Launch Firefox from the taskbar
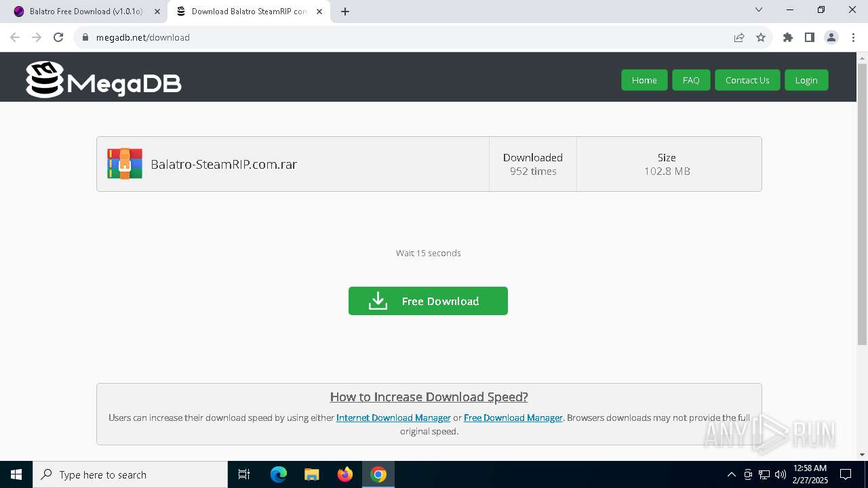 [345, 474]
